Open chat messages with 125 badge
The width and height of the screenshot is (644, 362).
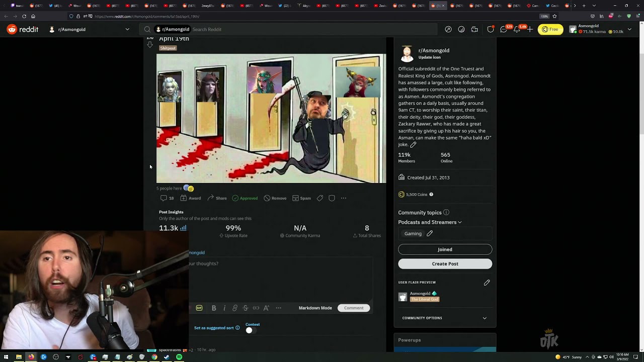pyautogui.click(x=504, y=29)
